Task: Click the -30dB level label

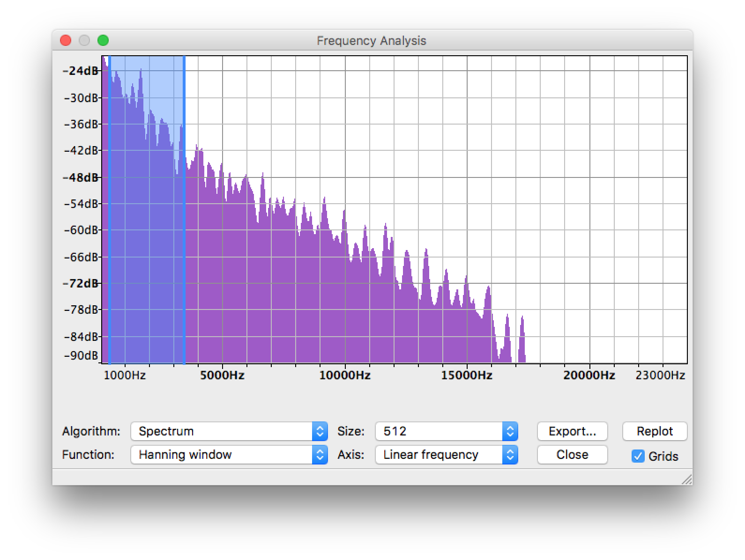Action: [80, 98]
